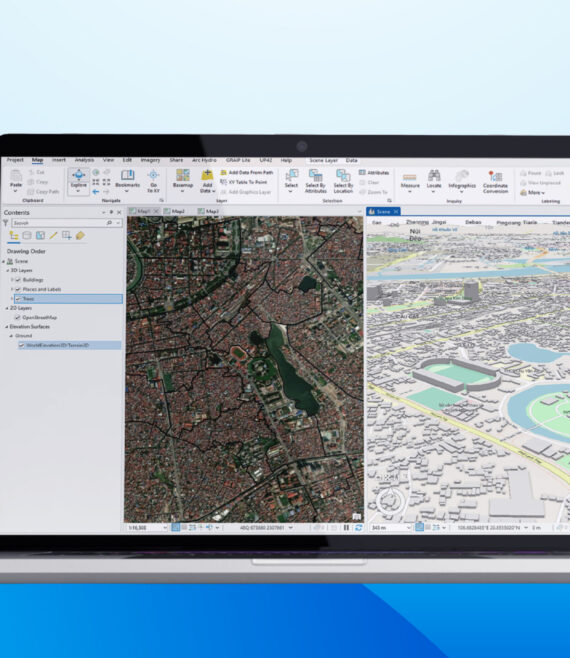
Task: Click the Locate binoculars icon
Action: tap(434, 176)
